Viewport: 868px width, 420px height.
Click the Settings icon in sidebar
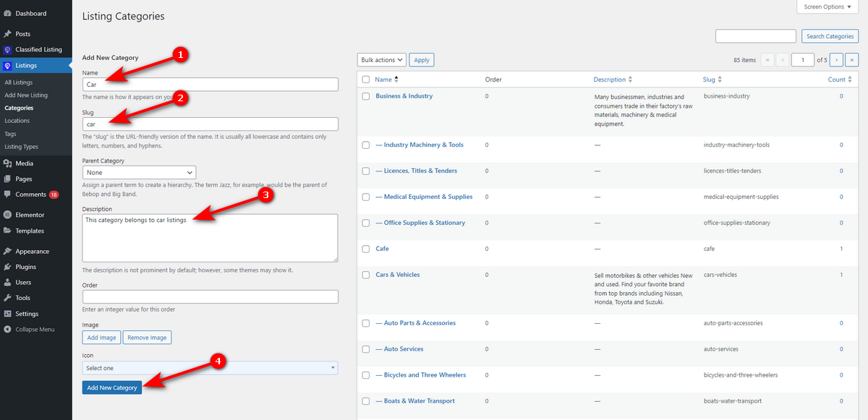[7, 314]
